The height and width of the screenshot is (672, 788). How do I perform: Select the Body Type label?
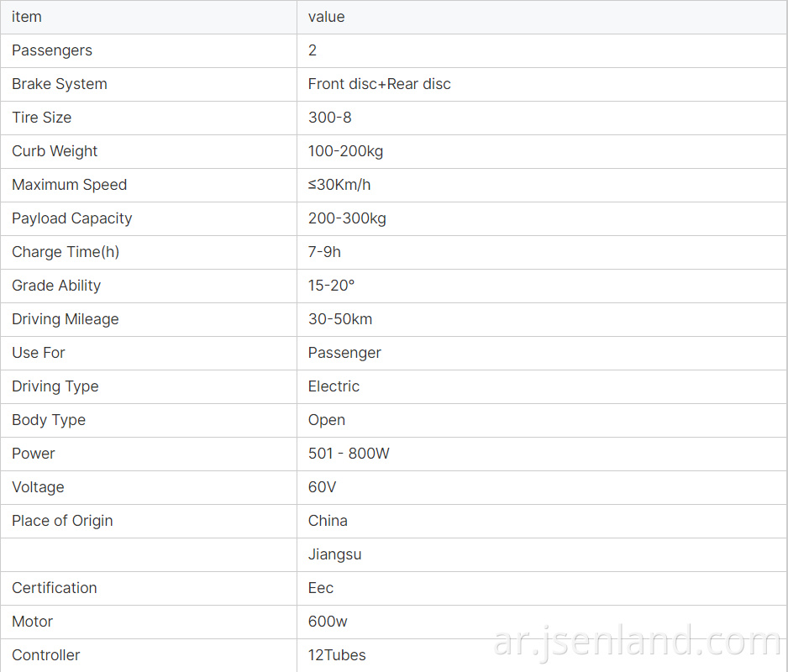(x=49, y=420)
